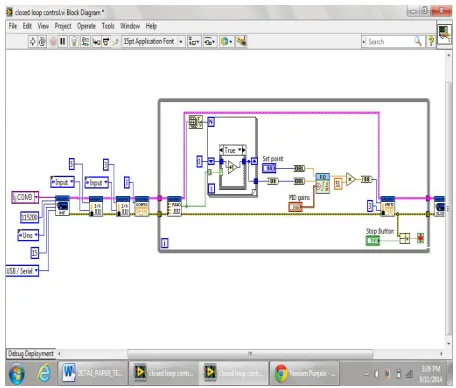Viewport: 456px width, 388px height.
Task: Click the Stop Button boolean terminal
Action: coord(373,240)
